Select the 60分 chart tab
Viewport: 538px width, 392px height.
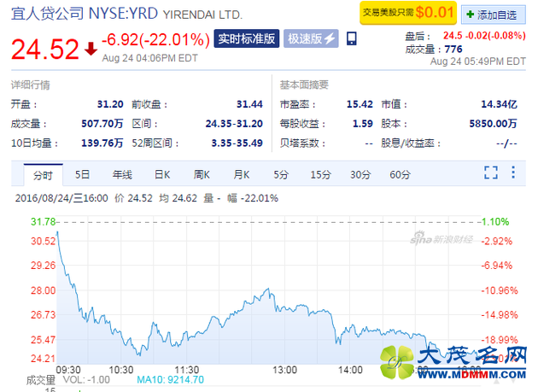click(400, 174)
